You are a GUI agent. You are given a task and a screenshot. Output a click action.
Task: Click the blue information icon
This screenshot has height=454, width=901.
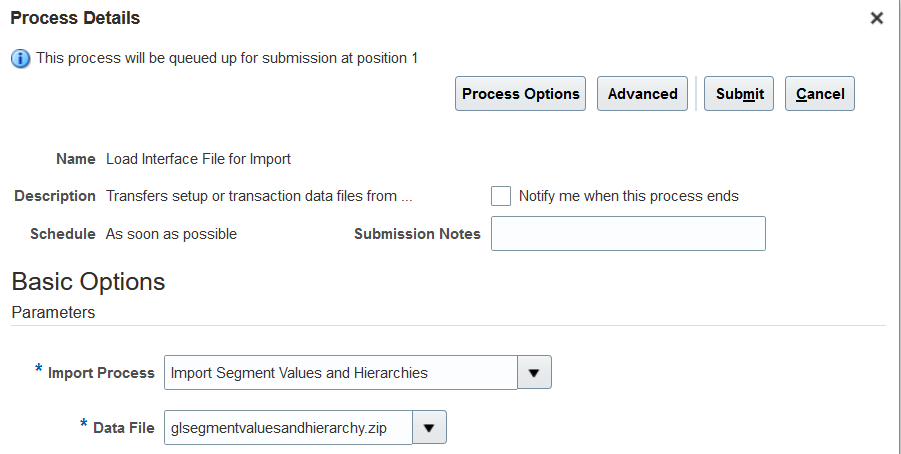(x=21, y=59)
